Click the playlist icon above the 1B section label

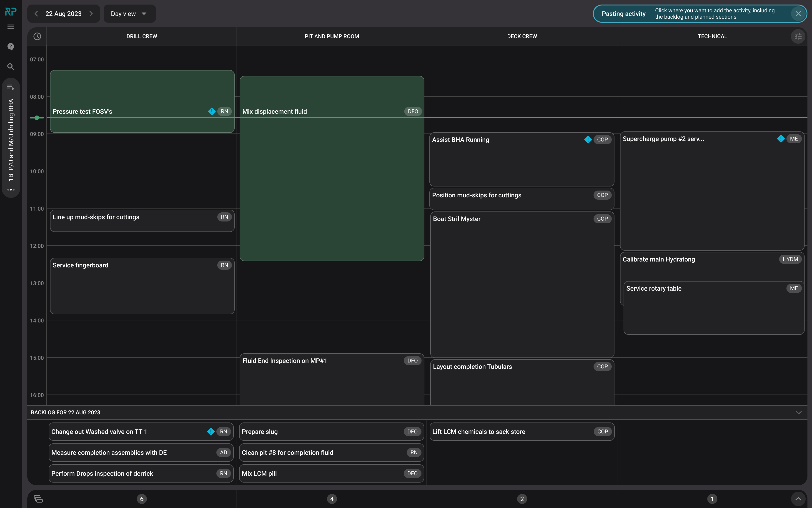point(11,87)
